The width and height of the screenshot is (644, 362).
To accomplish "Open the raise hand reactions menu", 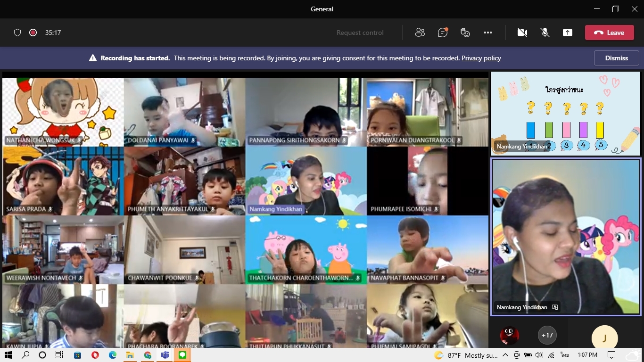I will (x=465, y=33).
